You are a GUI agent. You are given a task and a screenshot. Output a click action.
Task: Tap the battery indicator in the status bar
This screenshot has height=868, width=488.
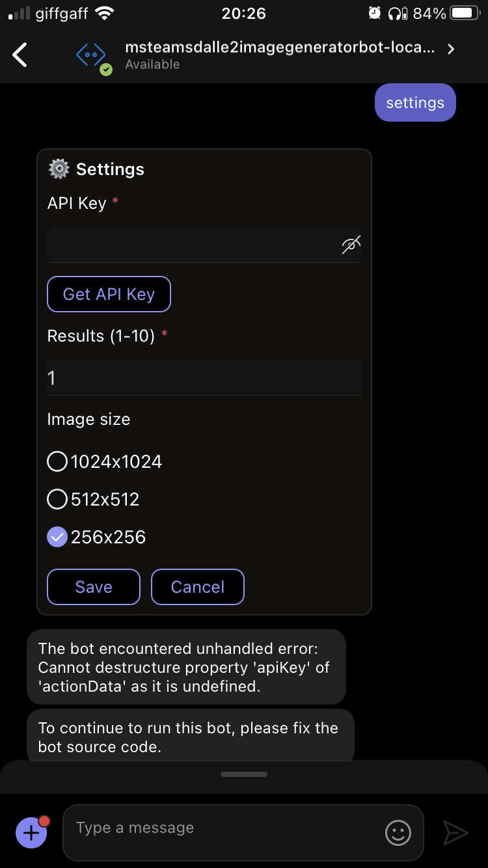click(x=463, y=12)
